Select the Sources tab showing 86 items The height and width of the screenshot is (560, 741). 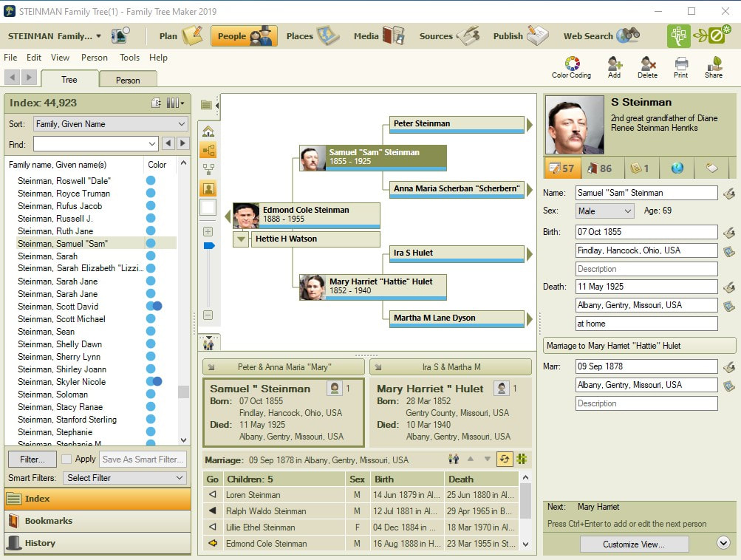(601, 168)
